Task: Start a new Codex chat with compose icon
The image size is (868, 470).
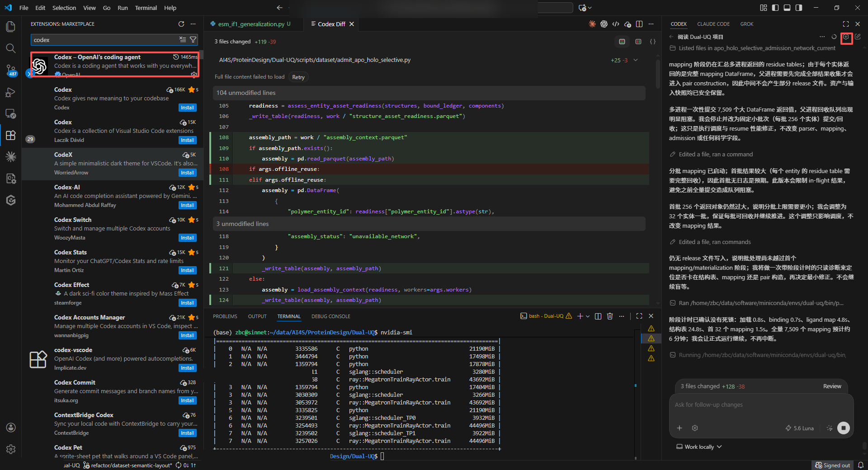Action: 858,37
